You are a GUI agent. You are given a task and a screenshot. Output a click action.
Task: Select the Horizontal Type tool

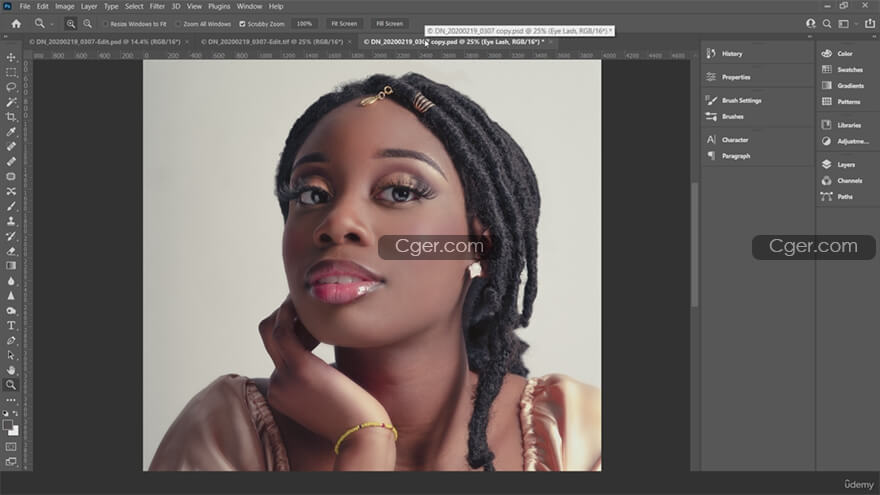click(11, 326)
